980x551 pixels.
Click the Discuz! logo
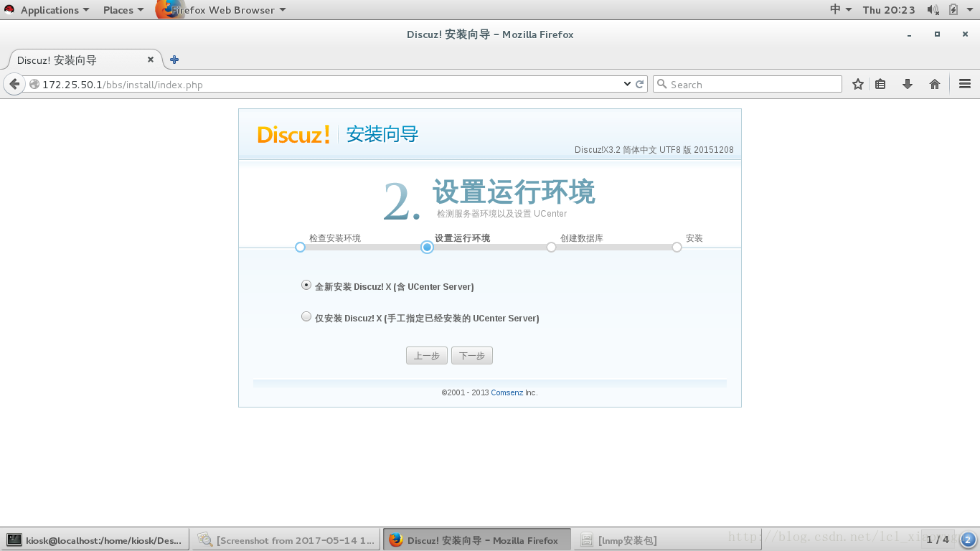pyautogui.click(x=293, y=134)
